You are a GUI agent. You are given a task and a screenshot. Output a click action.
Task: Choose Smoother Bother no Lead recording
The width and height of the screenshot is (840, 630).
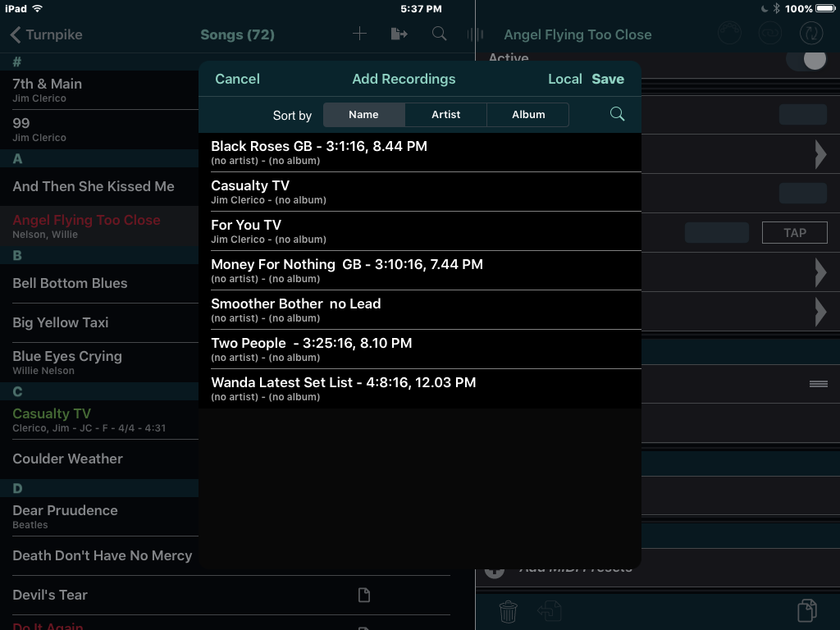point(418,310)
